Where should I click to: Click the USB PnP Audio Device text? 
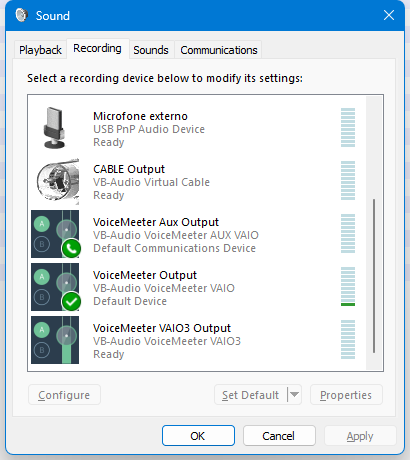[149, 129]
